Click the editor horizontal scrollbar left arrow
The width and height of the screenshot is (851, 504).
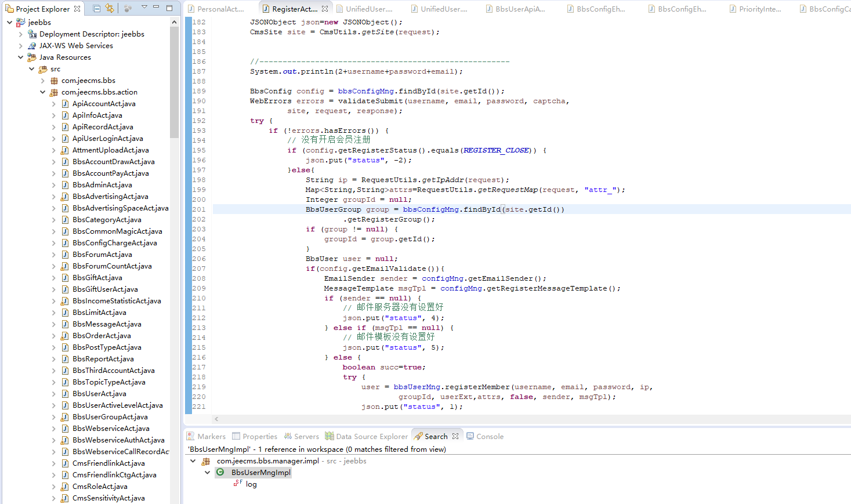coord(216,419)
